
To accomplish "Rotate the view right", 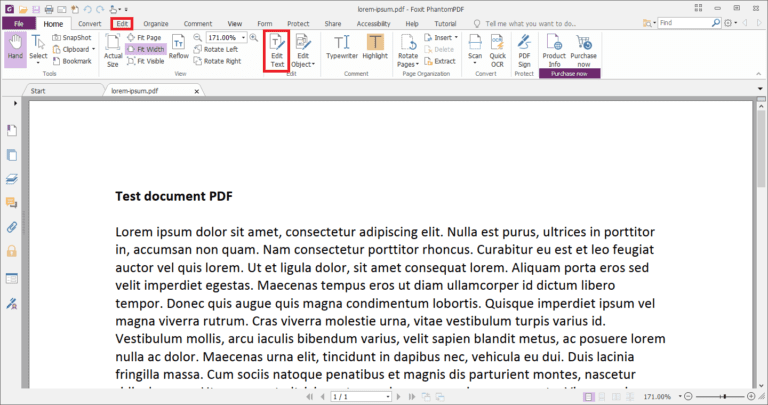I will point(217,61).
